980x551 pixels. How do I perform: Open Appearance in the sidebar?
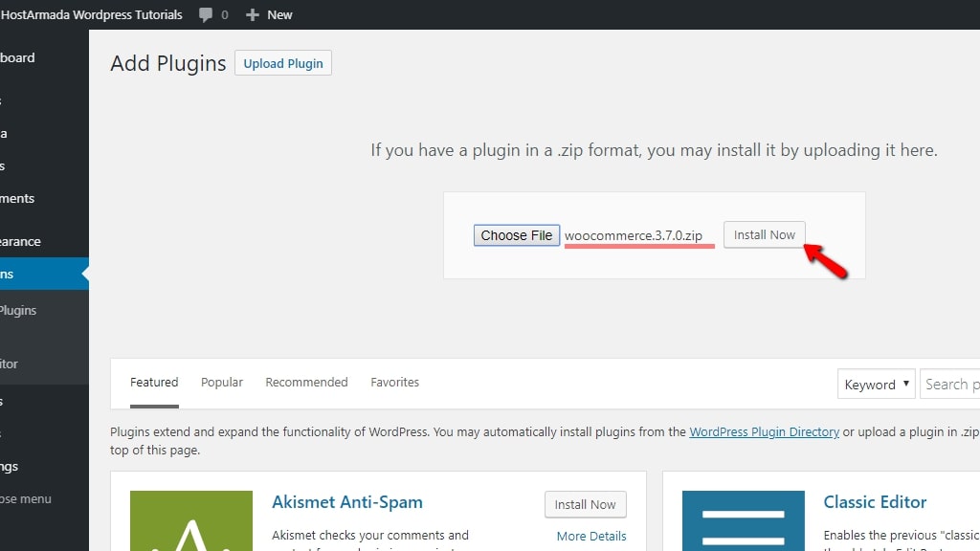[44, 242]
